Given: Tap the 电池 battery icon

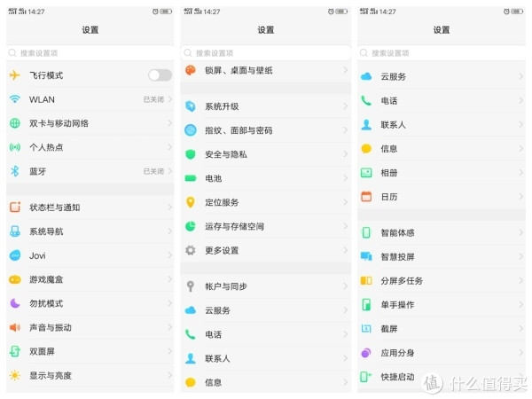Looking at the screenshot, I should (x=190, y=178).
